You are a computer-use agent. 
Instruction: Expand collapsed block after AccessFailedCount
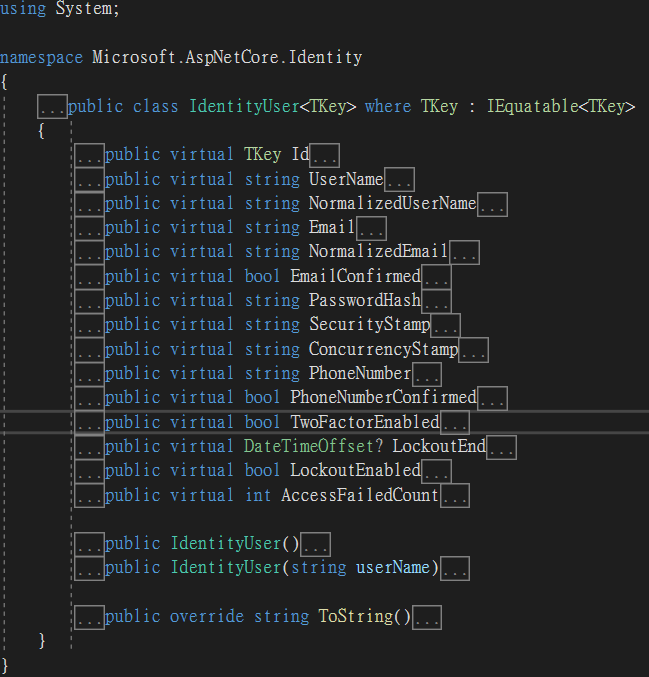coord(455,495)
